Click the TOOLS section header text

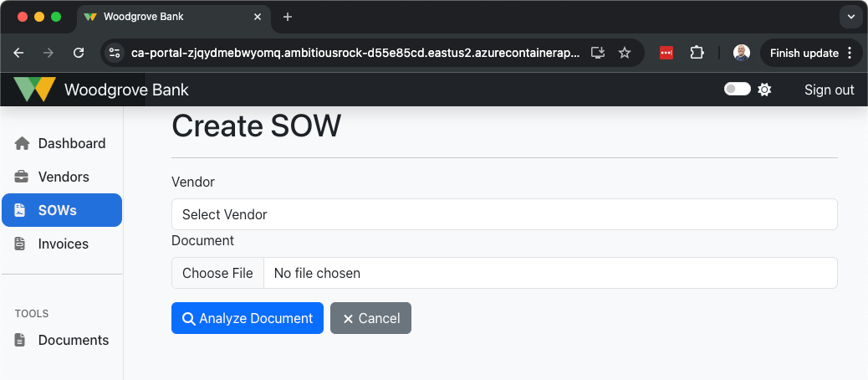[32, 314]
